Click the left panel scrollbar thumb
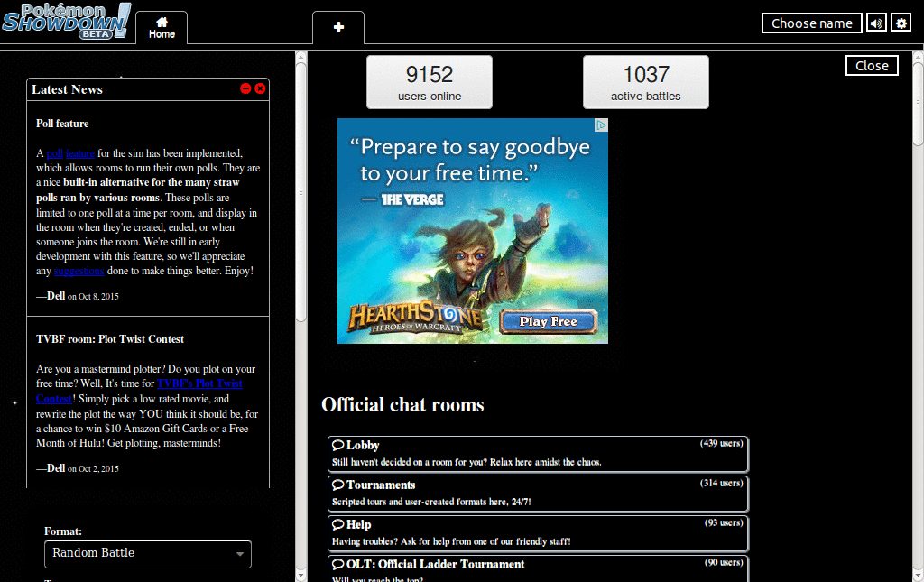 coord(301,192)
